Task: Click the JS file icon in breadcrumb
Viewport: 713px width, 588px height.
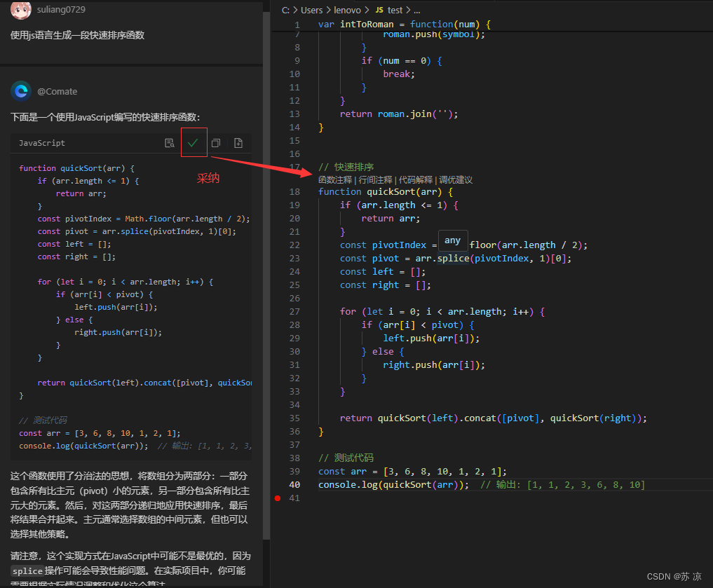Action: 379,10
